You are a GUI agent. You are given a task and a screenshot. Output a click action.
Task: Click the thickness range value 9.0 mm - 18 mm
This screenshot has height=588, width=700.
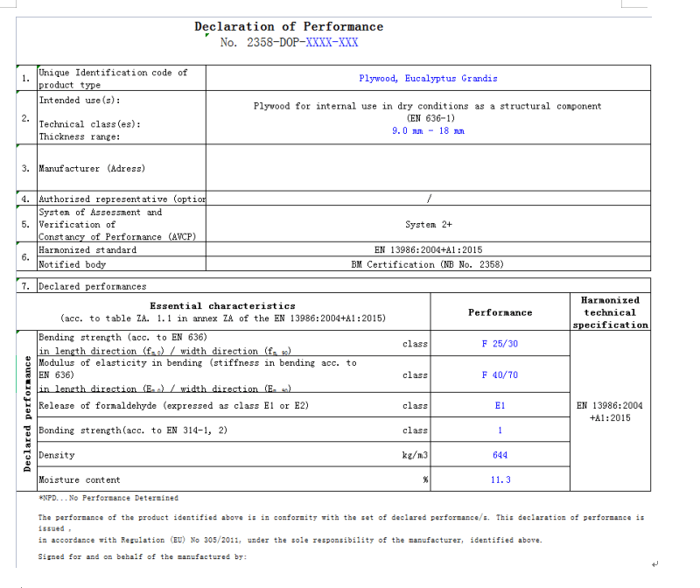click(428, 130)
